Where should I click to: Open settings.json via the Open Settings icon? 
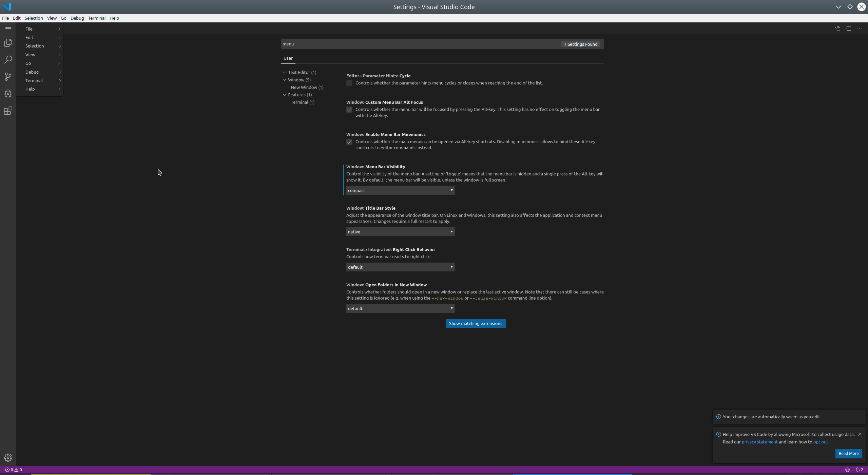tap(838, 28)
